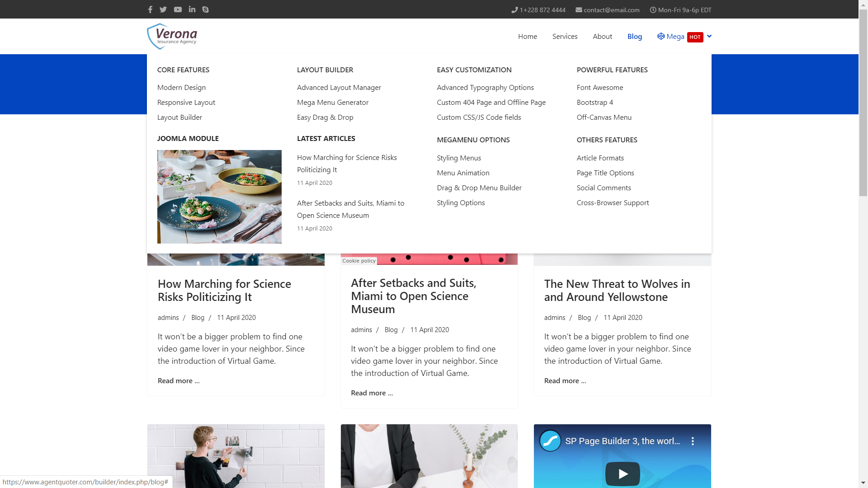
Task: Open Modern Design link
Action: [x=181, y=88]
